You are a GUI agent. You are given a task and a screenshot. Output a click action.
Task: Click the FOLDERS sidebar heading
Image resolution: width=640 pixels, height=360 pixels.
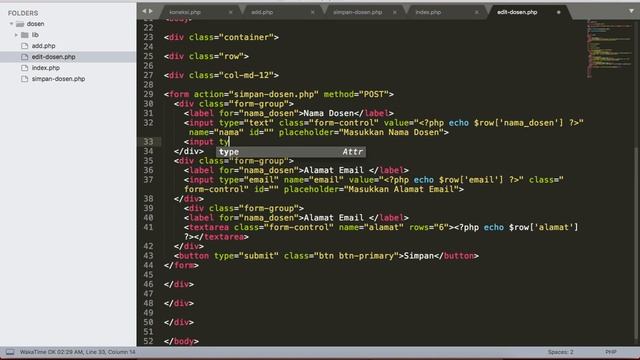[x=23, y=13]
